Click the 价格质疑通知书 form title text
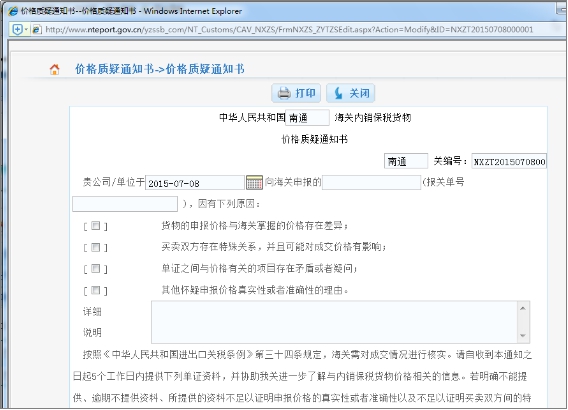The image size is (568, 410). coord(314,139)
